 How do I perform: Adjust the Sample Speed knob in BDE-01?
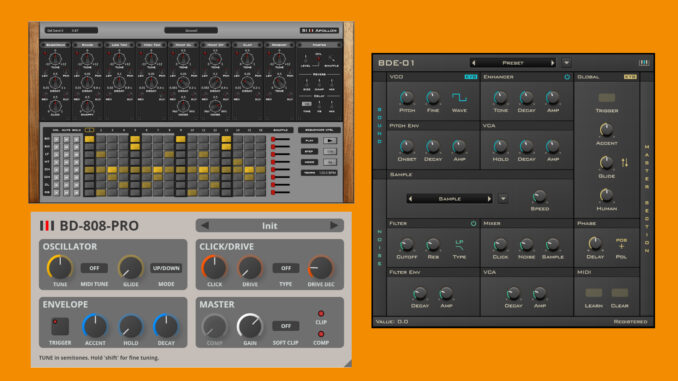coord(539,196)
